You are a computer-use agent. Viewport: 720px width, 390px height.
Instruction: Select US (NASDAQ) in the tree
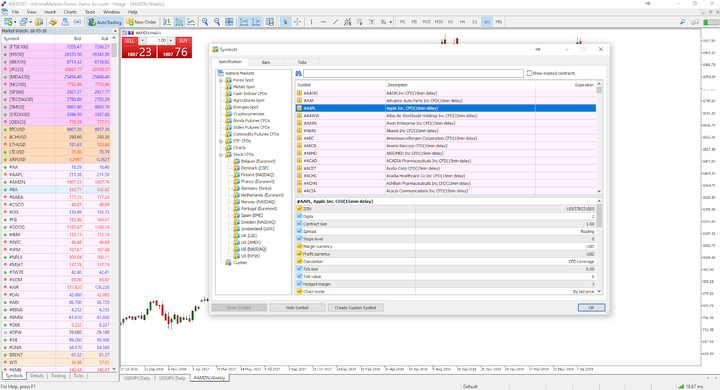pyautogui.click(x=253, y=249)
